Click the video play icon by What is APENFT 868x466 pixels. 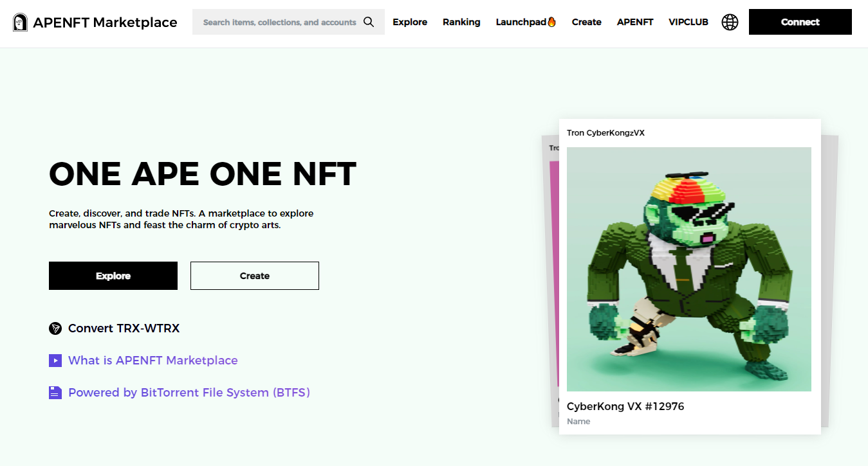(x=55, y=361)
